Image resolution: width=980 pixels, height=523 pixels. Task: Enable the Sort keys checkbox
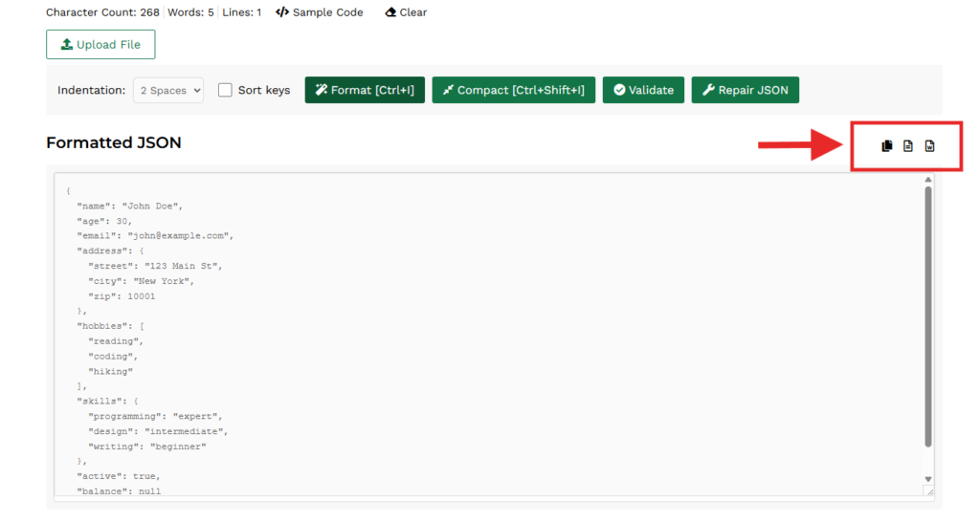click(225, 90)
